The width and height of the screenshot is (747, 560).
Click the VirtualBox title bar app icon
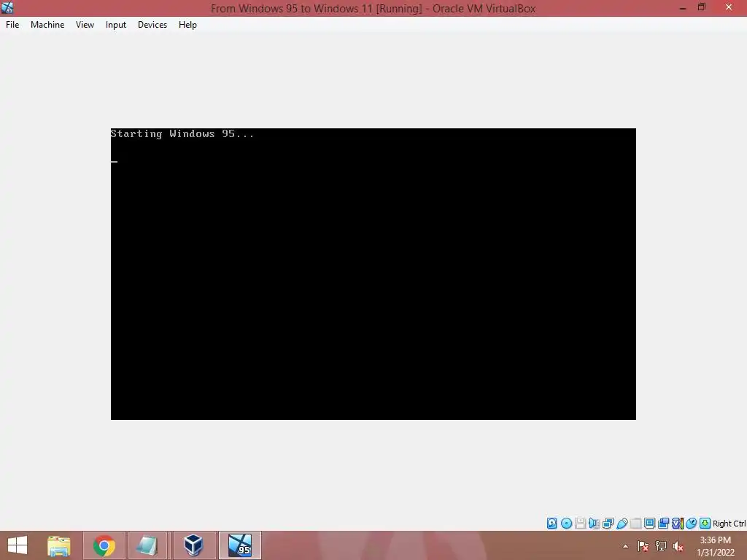tap(7, 7)
